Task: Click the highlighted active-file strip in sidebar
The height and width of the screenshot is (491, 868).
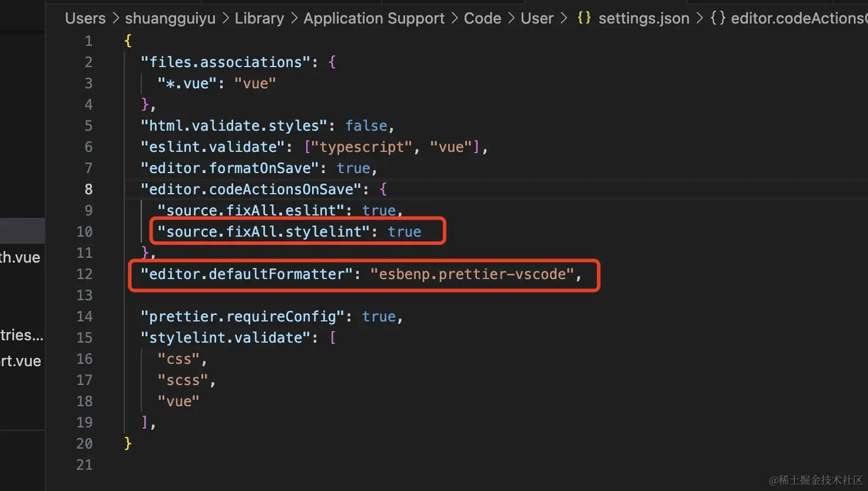Action: pyautogui.click(x=22, y=230)
